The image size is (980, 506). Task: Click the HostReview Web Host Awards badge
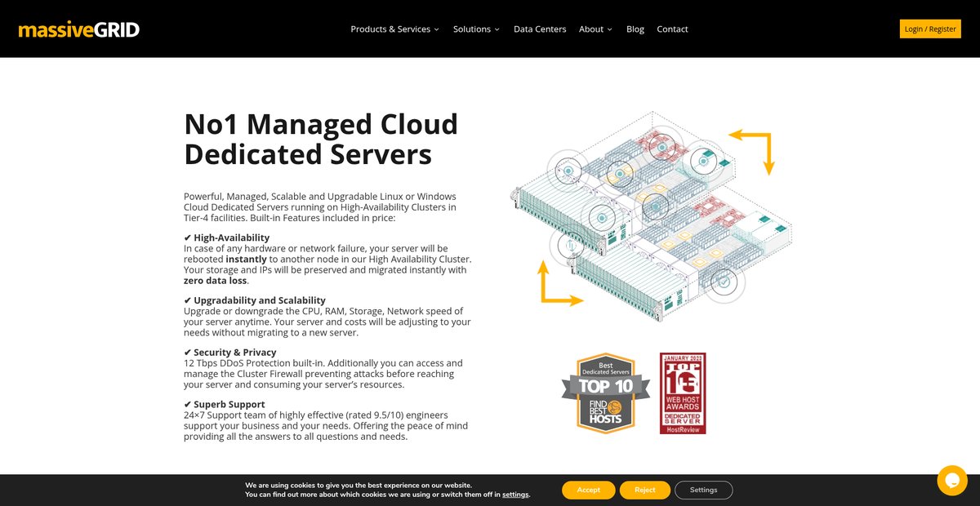coord(683,393)
